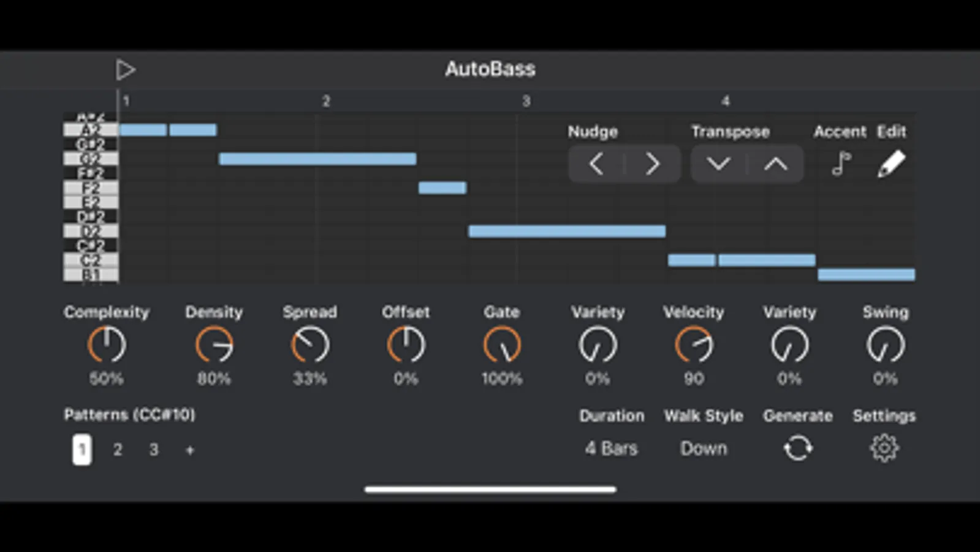Image resolution: width=980 pixels, height=552 pixels.
Task: Select the long G2 note in piano roll
Action: click(x=317, y=159)
